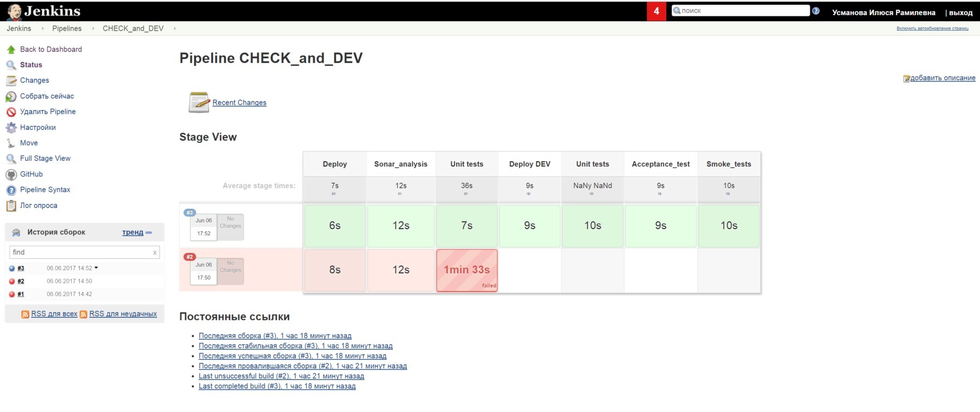Click the Pipeline Syntax help icon
Screen dimensions: 980x412
click(x=11, y=190)
